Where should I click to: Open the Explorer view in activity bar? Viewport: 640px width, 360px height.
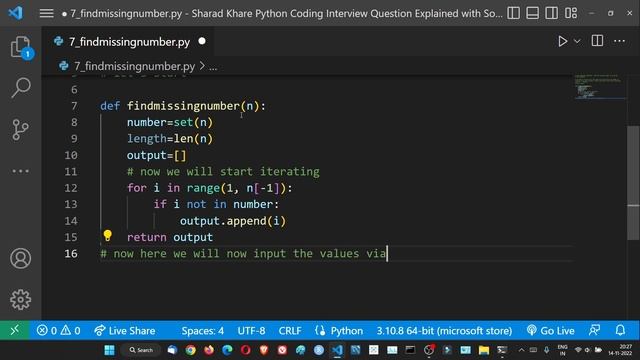[x=20, y=47]
